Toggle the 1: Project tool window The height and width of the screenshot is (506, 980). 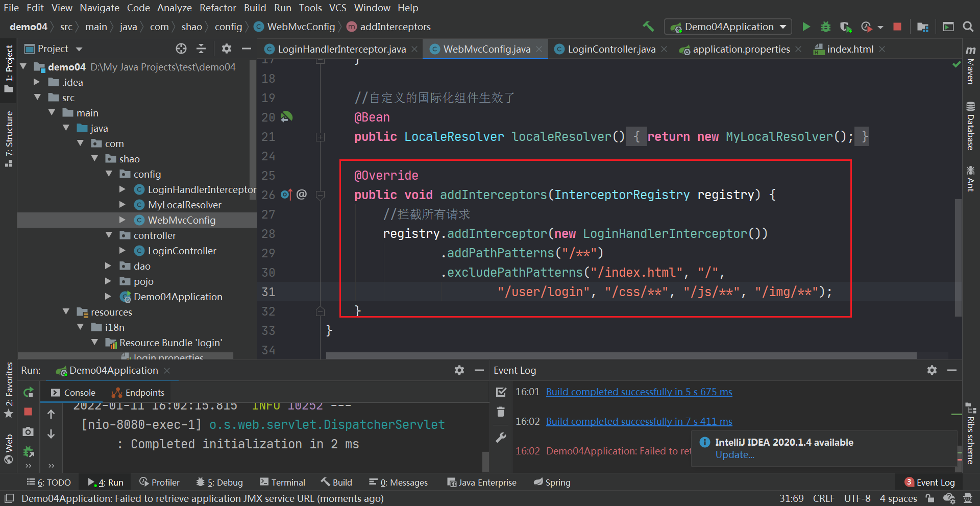tap(9, 69)
